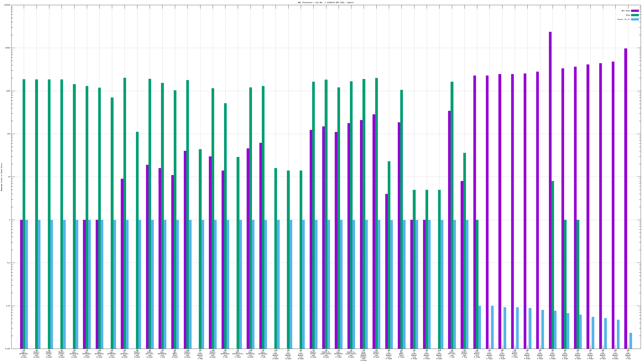
Task: Click the first x-axis label zen.spamhaus.org origin
Action: tap(24, 354)
